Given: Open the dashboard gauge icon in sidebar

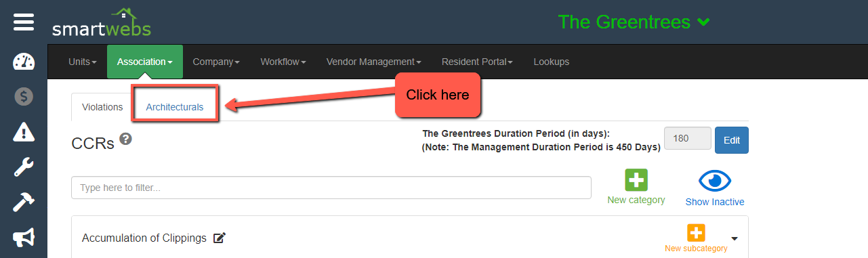Looking at the screenshot, I should point(24,62).
